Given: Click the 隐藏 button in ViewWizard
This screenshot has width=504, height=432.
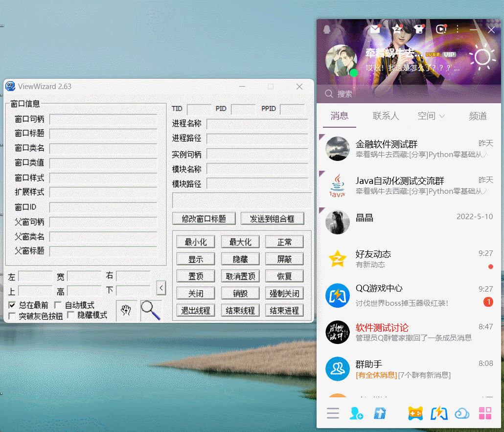Looking at the screenshot, I should click(240, 259).
